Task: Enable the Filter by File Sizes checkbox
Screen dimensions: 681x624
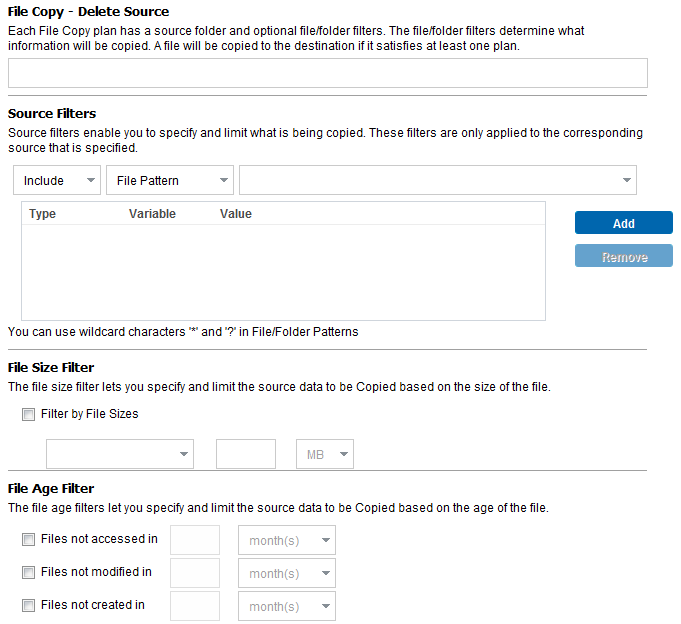Action: 29,414
